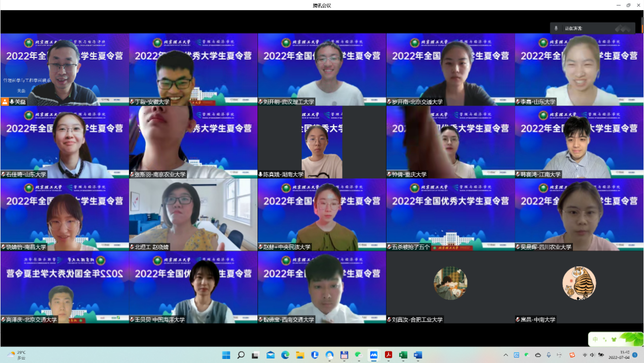This screenshot has height=363, width=644.
Task: Show hidden system tray icons
Action: tap(506, 355)
